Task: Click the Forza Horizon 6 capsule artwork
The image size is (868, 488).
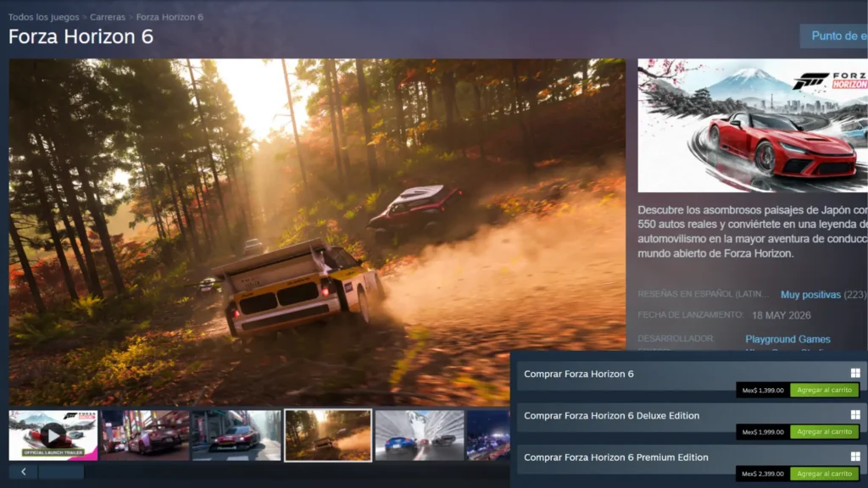Action: 753,125
